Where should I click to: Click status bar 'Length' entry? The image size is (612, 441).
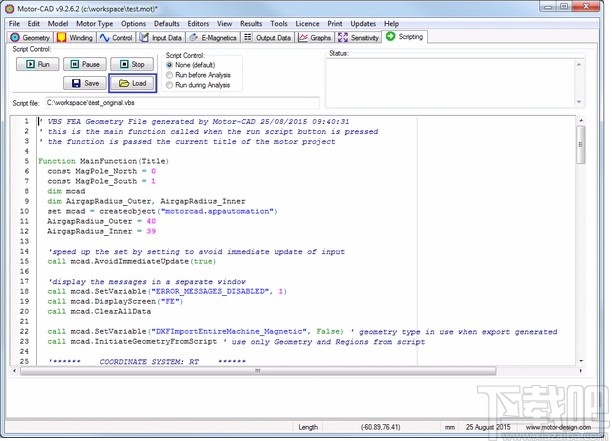tap(308, 427)
